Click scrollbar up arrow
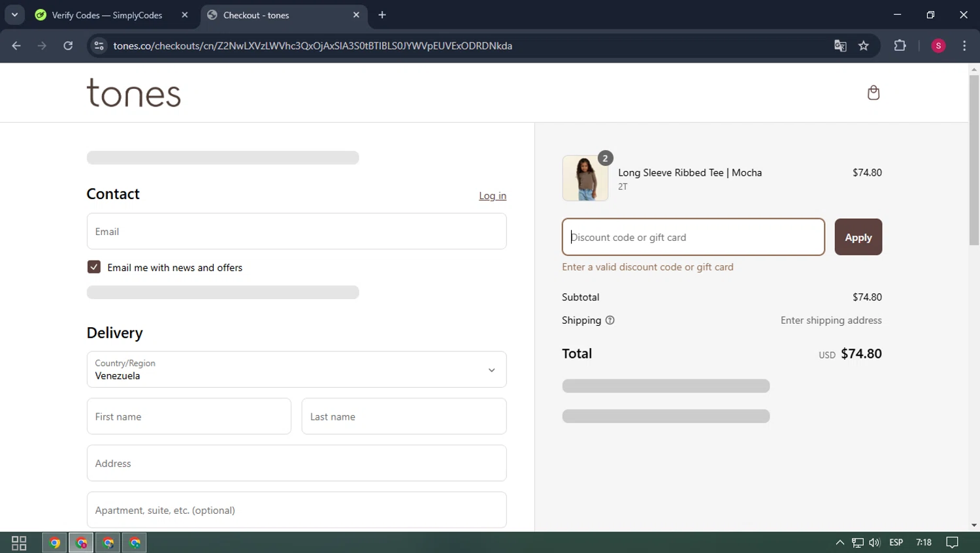The height and width of the screenshot is (553, 980). (x=974, y=69)
